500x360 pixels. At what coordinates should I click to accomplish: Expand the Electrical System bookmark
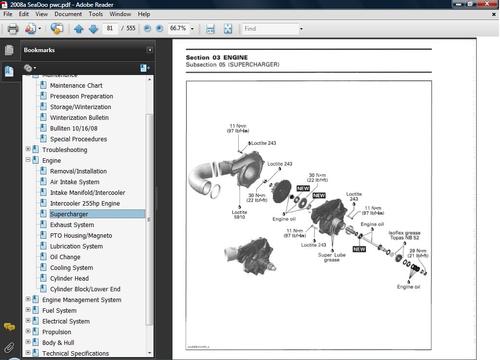[28, 320]
